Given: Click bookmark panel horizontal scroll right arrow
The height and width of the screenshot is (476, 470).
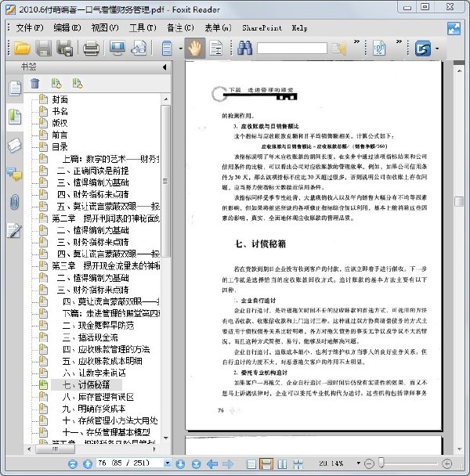Looking at the screenshot, I should [x=154, y=449].
